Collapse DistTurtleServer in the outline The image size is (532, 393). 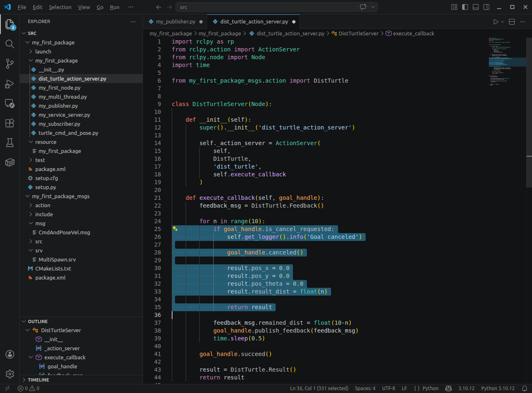pyautogui.click(x=28, y=330)
